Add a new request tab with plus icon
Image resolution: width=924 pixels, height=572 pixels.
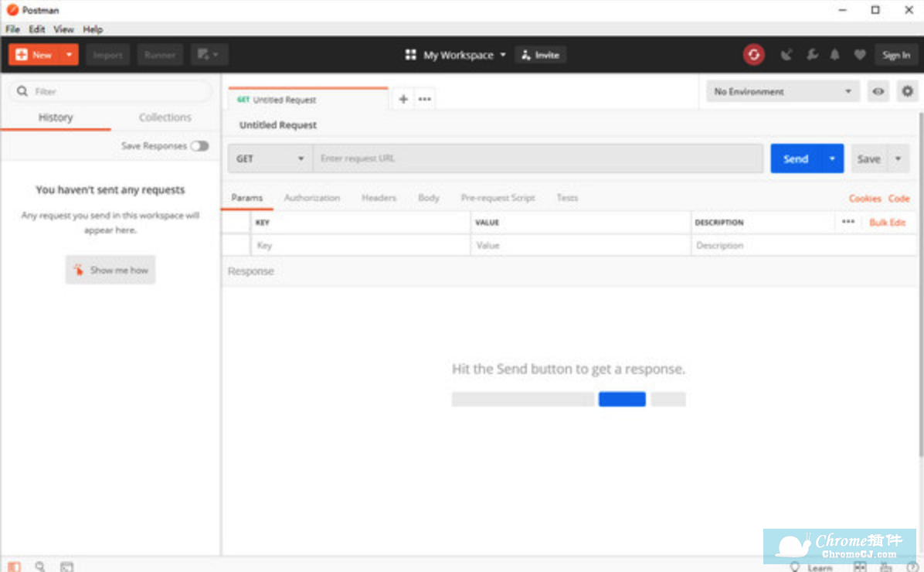[403, 99]
